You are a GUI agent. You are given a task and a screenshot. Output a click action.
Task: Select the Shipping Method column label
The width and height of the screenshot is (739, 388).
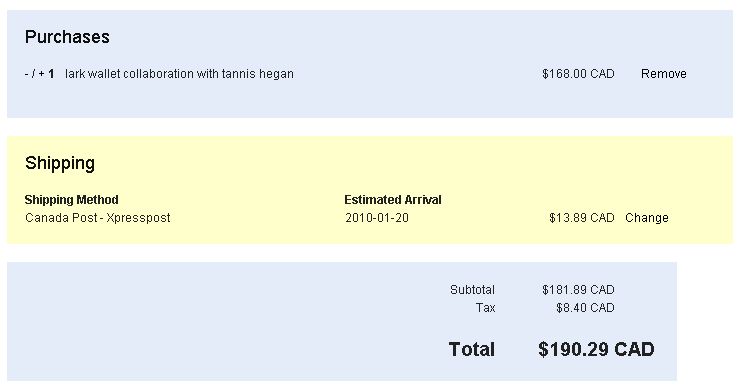72,200
